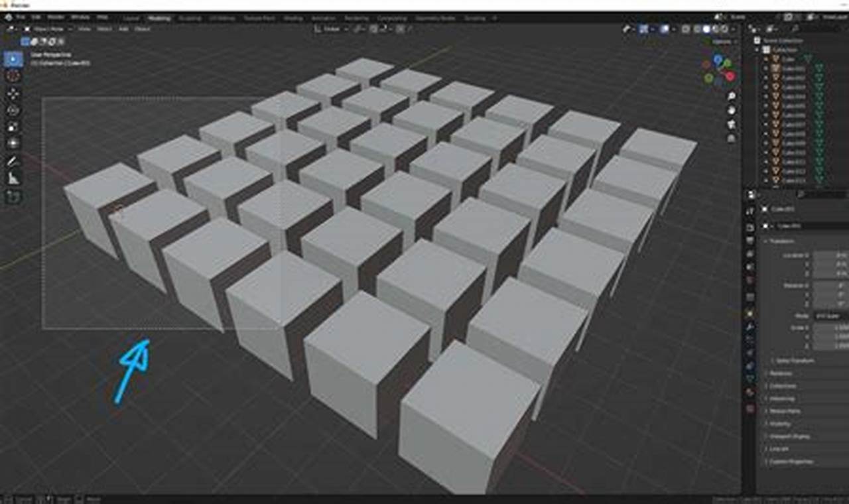The height and width of the screenshot is (504, 849).
Task: Open the Object Mode dropdown
Action: (47, 29)
